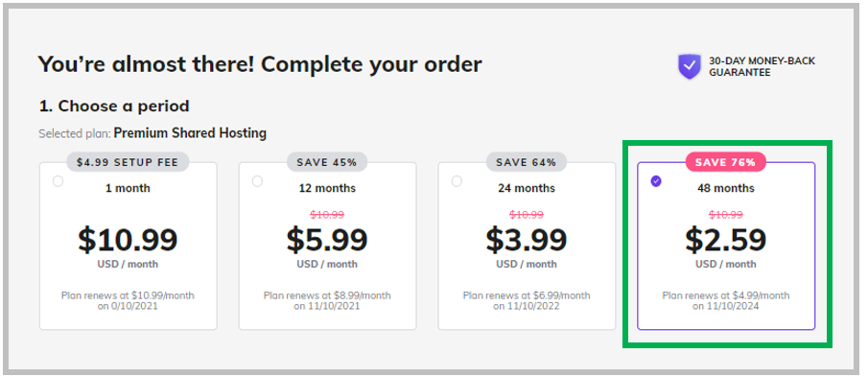Click the $4.99 SETUP FEE badge
Image resolution: width=868 pixels, height=377 pixels.
[x=128, y=162]
